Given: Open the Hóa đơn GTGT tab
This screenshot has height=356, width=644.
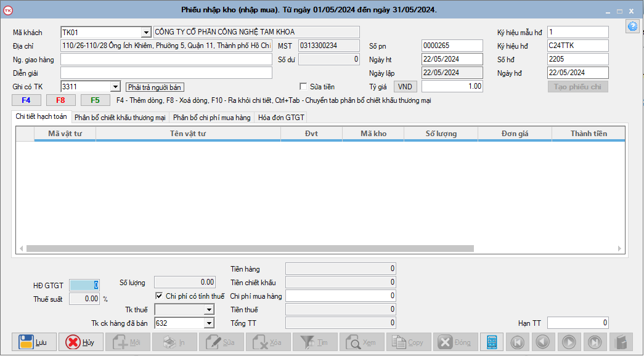Looking at the screenshot, I should (280, 118).
